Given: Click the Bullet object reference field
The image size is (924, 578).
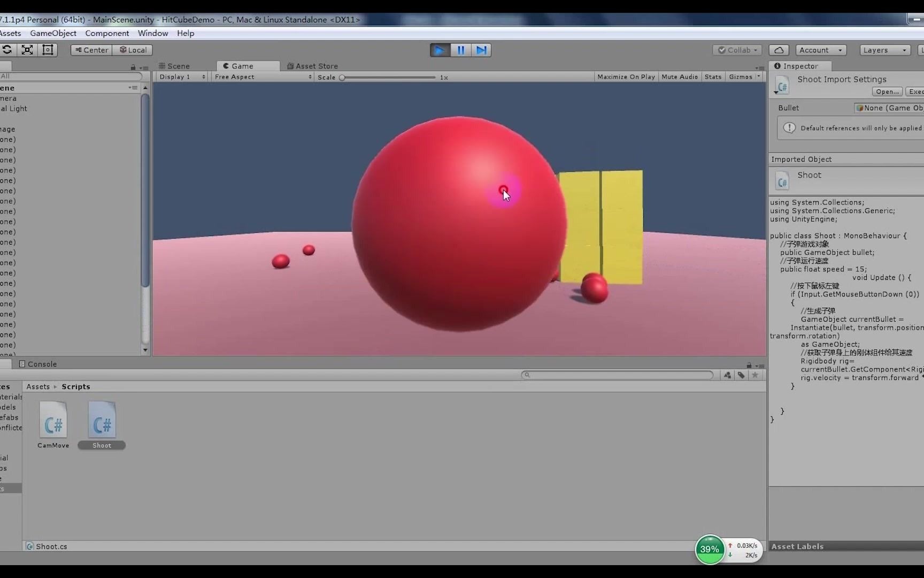Looking at the screenshot, I should (889, 108).
